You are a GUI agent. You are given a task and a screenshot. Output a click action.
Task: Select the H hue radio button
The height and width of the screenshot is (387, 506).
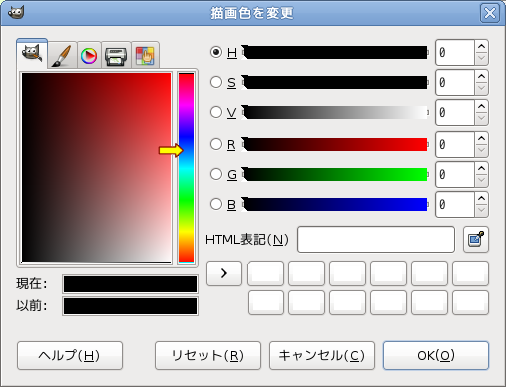point(216,52)
